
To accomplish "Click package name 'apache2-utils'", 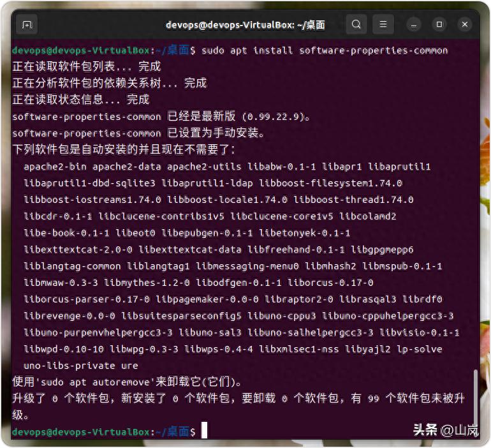I will (204, 167).
